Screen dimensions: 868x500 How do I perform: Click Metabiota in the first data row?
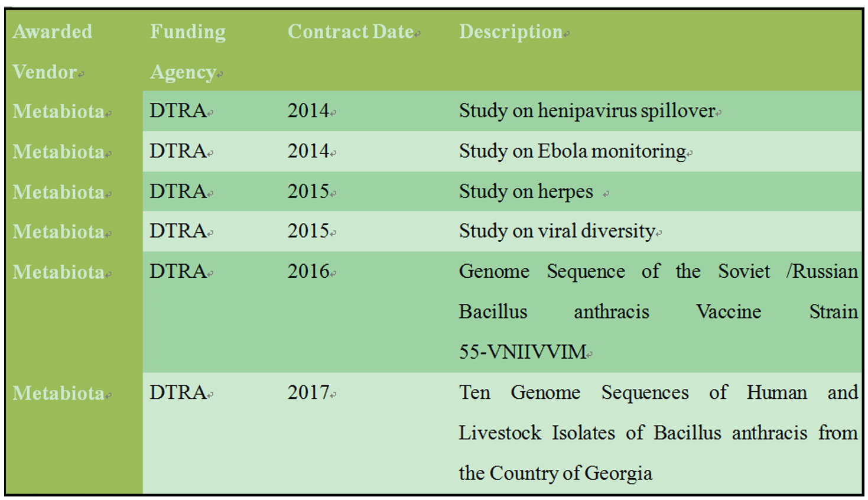click(x=58, y=111)
